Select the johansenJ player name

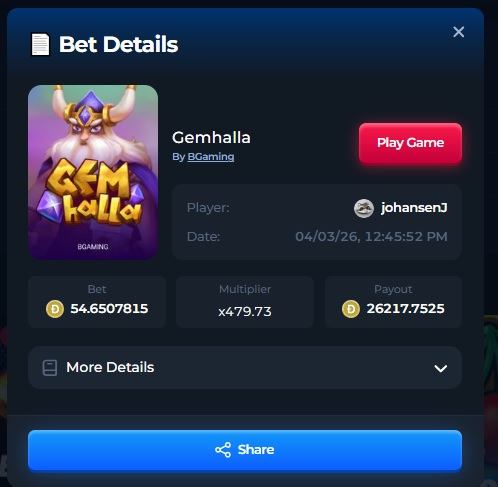414,208
